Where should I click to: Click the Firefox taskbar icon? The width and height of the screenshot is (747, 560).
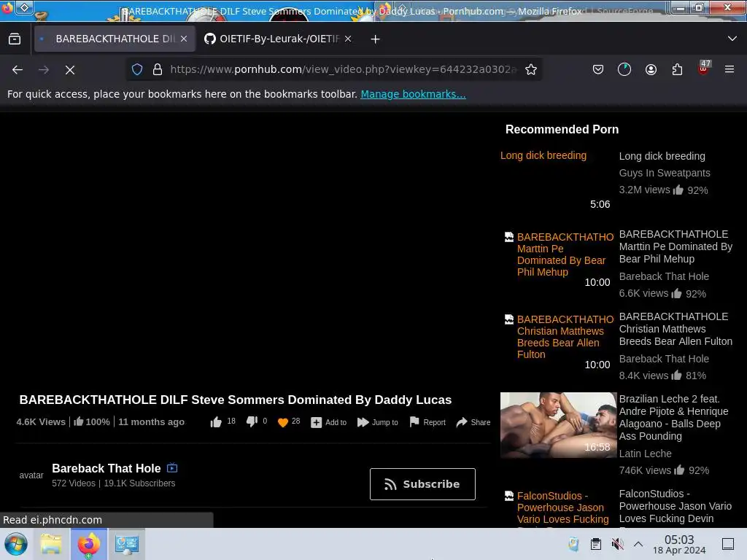pyautogui.click(x=88, y=544)
